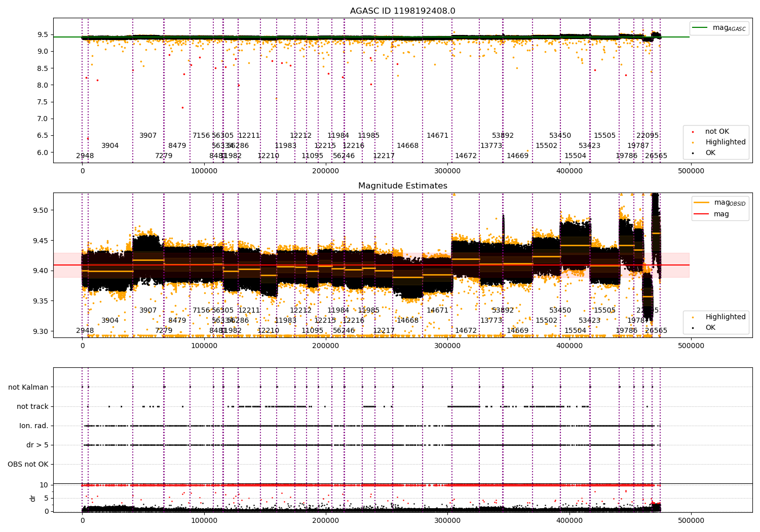Click obsid label 15502 in the top plot
Image resolution: width=760 pixels, height=532 pixels.
tap(547, 145)
